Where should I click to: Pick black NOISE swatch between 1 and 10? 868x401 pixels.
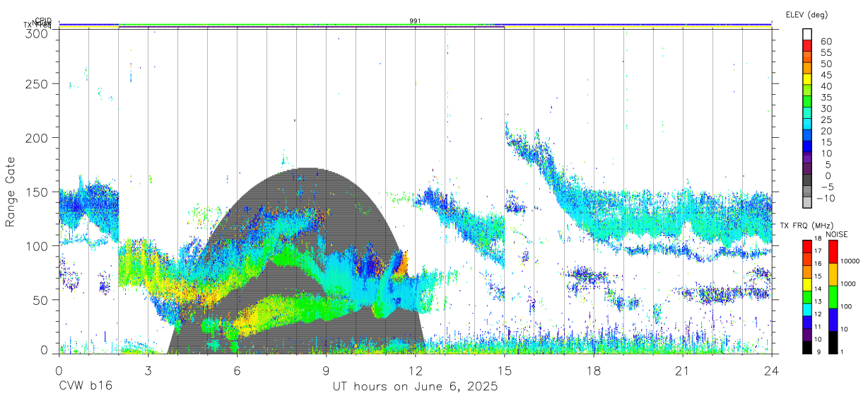tap(834, 342)
